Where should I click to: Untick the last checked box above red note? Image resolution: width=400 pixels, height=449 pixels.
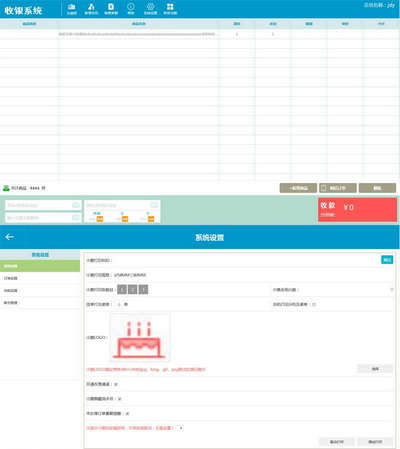(x=127, y=414)
